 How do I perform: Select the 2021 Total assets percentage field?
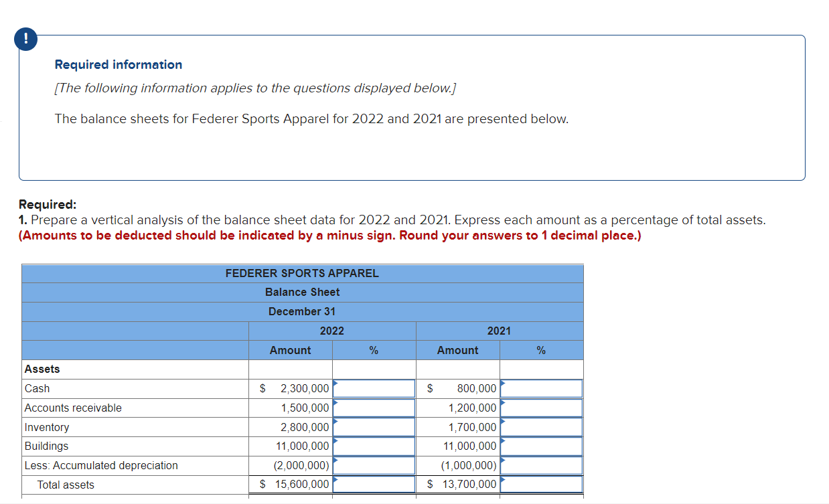pos(541,485)
